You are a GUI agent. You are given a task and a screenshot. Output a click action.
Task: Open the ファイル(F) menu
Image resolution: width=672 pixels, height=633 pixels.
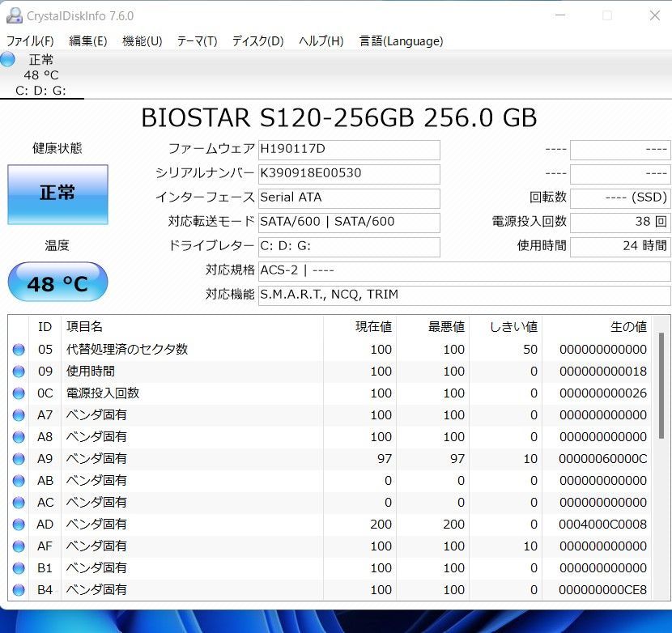(30, 41)
